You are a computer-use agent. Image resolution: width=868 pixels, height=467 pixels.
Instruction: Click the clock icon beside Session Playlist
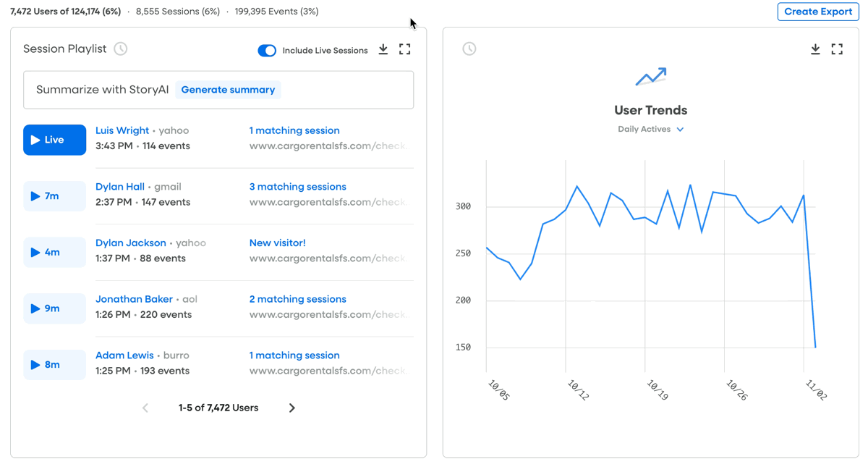121,49
